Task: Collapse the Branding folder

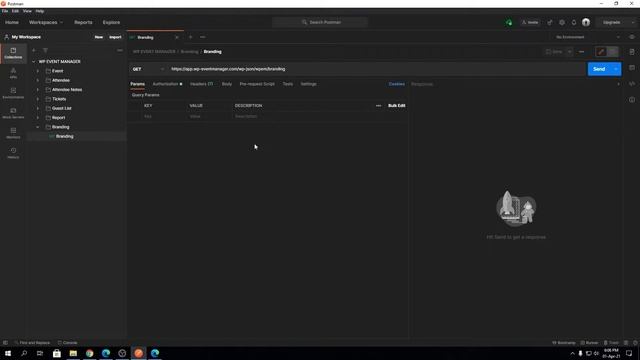Action: coord(38,127)
